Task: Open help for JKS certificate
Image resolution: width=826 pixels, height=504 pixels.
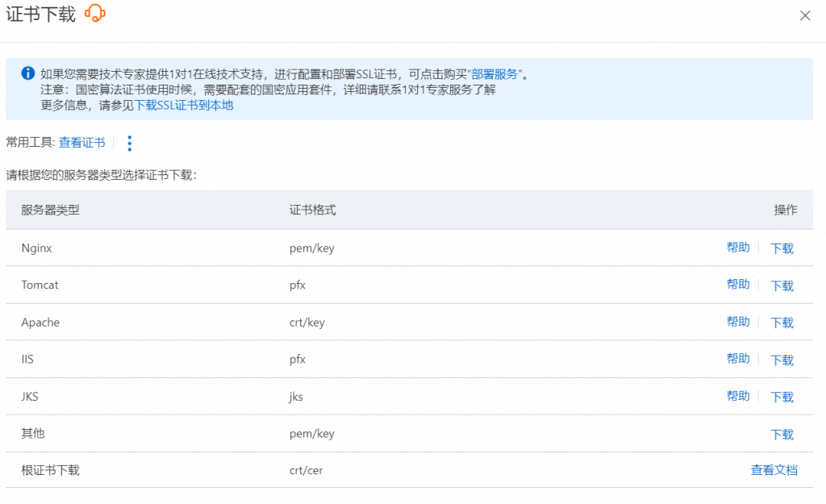Action: [737, 396]
